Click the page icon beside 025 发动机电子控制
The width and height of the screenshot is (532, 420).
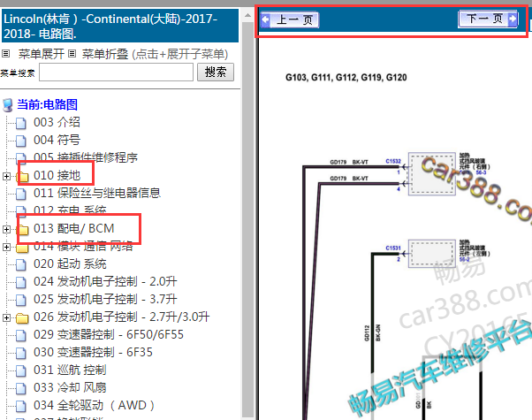21,300
